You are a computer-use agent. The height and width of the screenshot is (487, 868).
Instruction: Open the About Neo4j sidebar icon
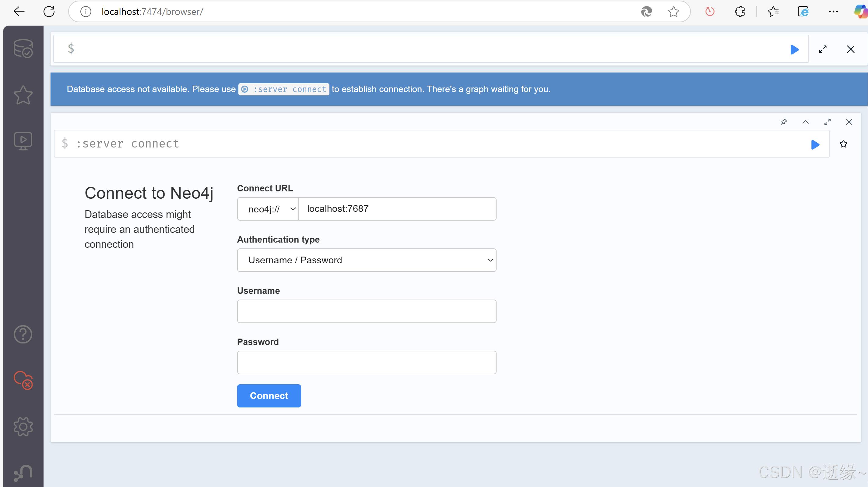pyautogui.click(x=23, y=473)
